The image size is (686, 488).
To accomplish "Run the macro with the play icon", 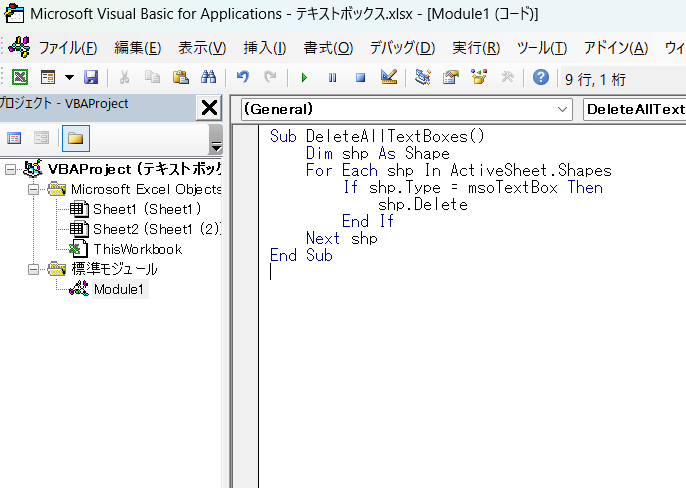I will pyautogui.click(x=304, y=77).
